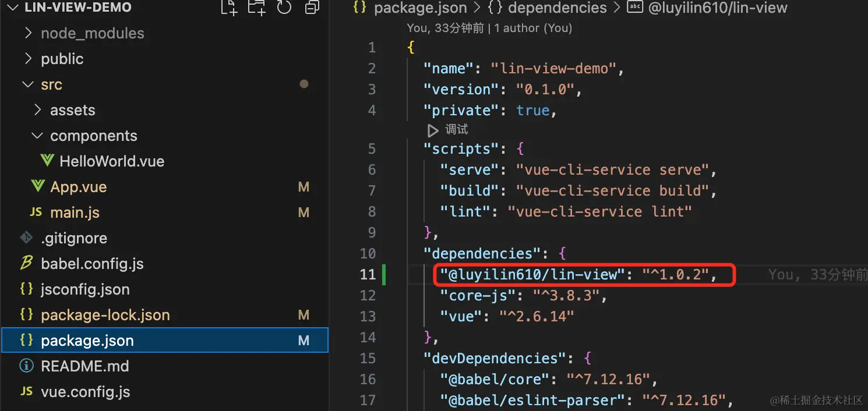868x411 pixels.
Task: Collapse all folders in explorer
Action: point(312,7)
